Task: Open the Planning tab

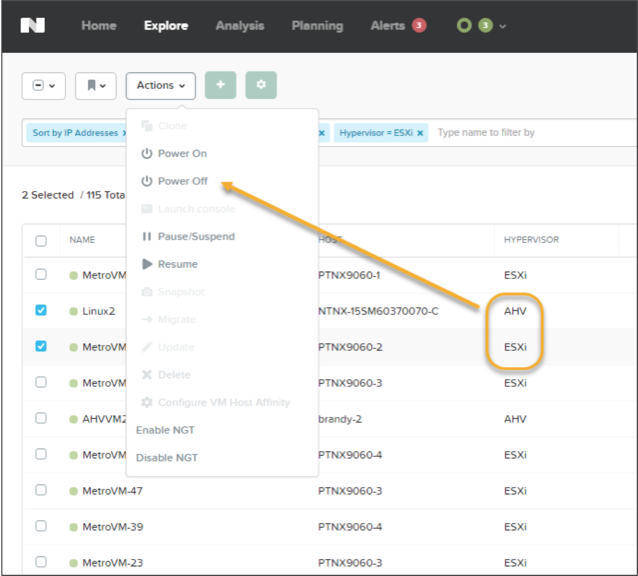Action: coord(317,26)
